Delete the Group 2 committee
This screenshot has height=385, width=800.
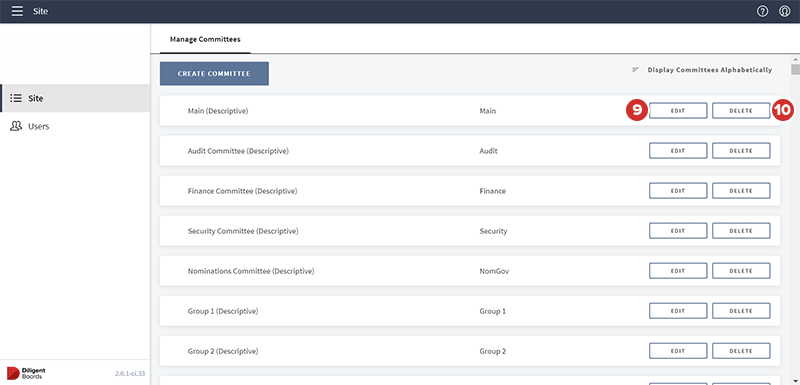coord(741,351)
